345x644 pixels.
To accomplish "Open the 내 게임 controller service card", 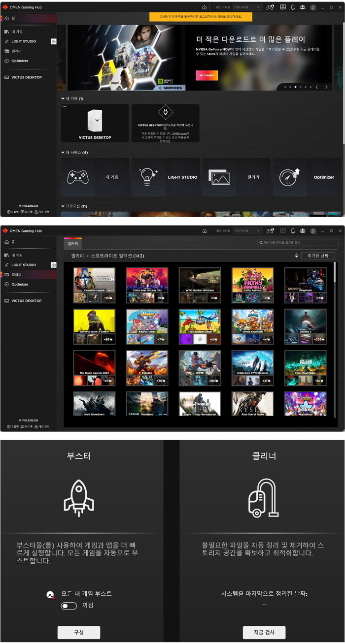I will tap(95, 177).
